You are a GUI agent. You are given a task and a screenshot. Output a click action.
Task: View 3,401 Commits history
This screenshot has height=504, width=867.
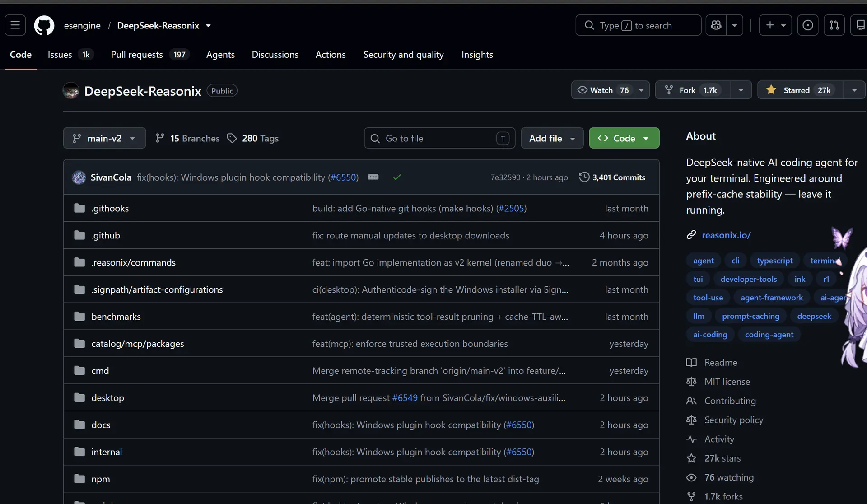[612, 177]
